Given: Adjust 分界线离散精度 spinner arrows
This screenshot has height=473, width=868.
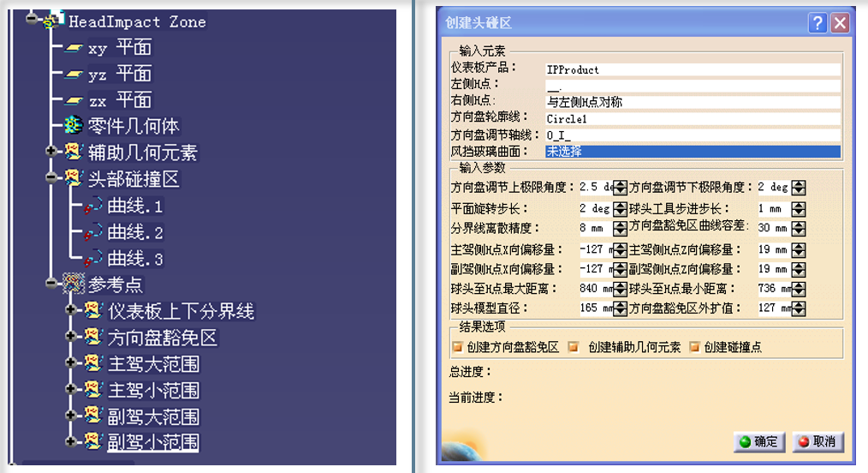Looking at the screenshot, I should (x=620, y=228).
